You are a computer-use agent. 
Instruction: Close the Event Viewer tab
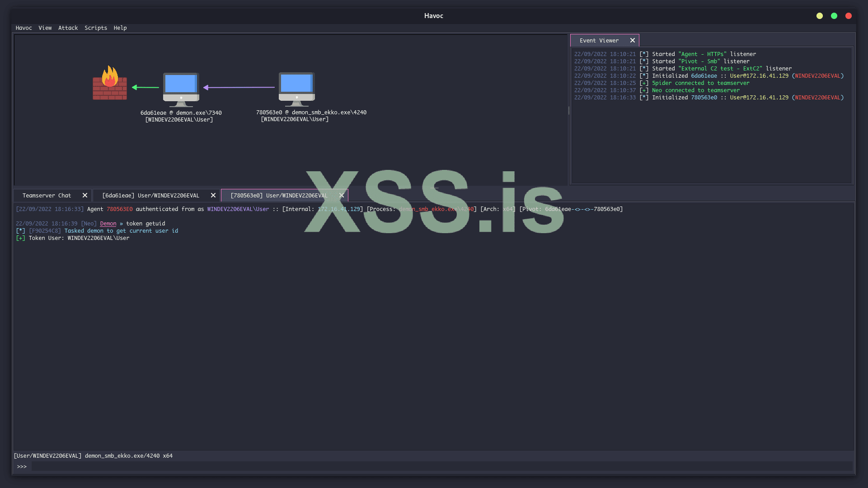pos(633,41)
